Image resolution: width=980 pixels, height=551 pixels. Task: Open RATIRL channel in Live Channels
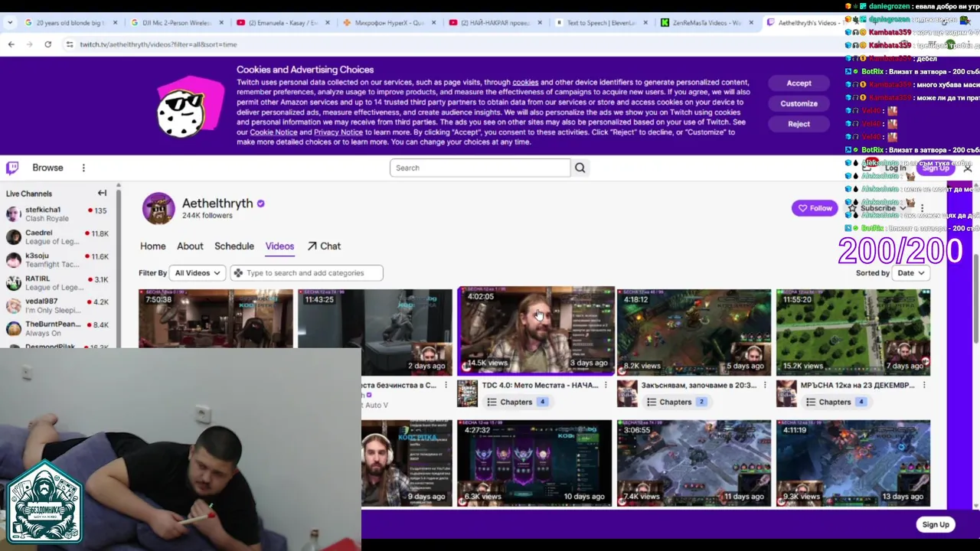click(58, 283)
